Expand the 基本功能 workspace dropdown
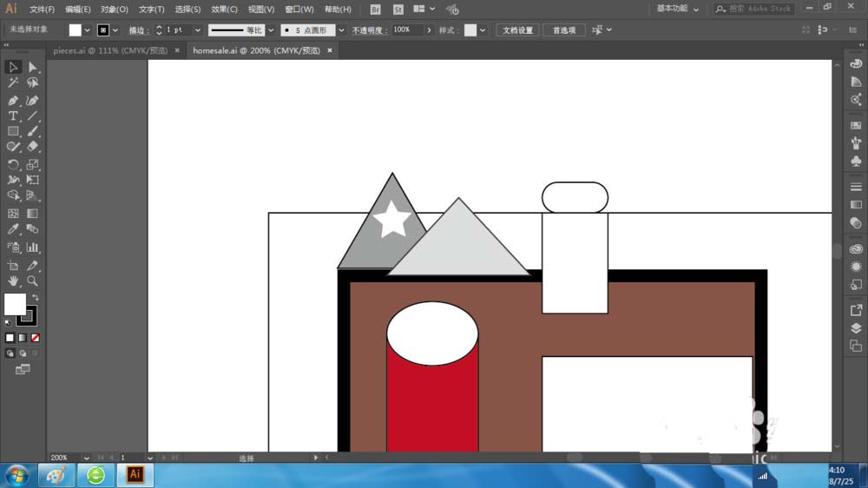 pos(695,9)
